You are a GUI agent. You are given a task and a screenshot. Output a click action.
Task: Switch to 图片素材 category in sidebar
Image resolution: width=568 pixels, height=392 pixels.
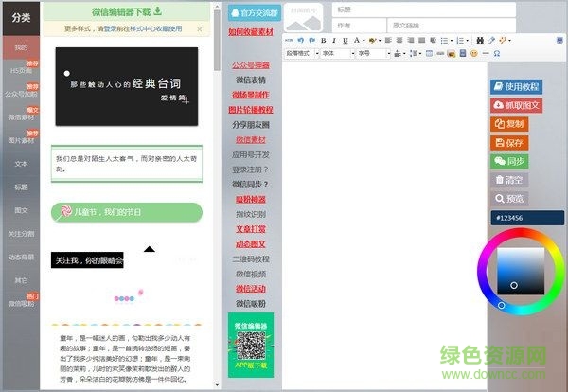[x=21, y=140]
